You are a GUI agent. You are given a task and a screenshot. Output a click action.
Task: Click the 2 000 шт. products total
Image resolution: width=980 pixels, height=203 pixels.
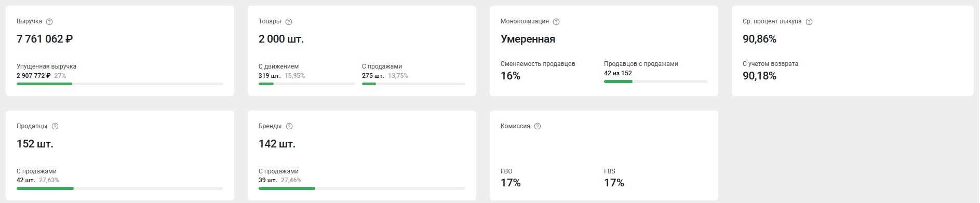281,39
